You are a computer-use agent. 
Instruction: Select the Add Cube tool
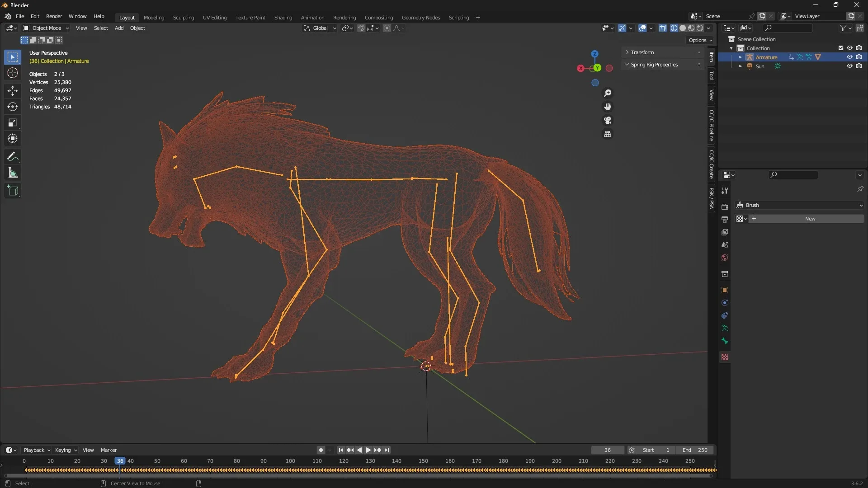tap(13, 191)
